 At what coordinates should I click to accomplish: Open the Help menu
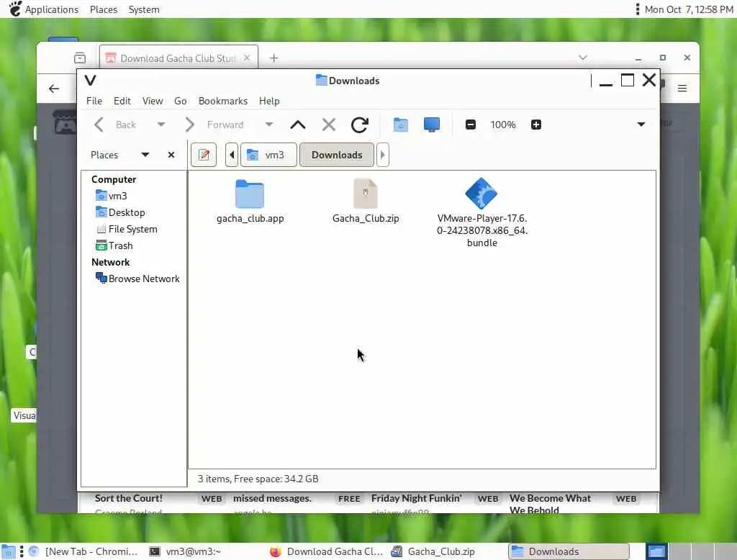pos(269,101)
